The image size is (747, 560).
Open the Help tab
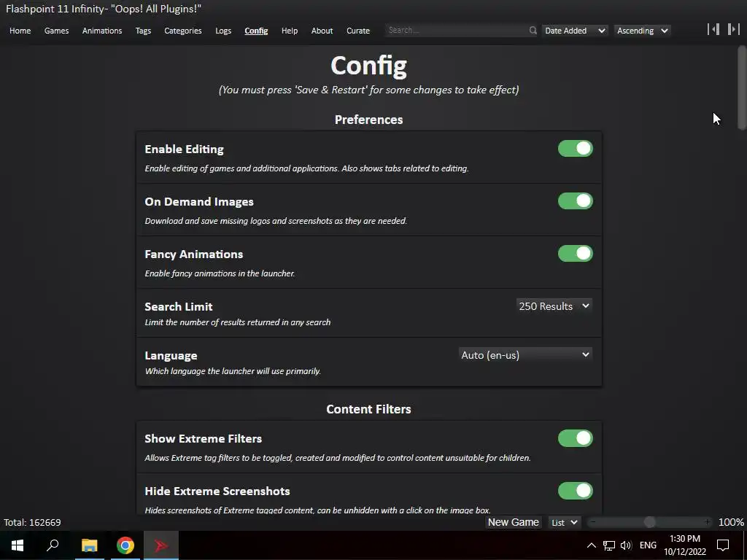point(289,31)
